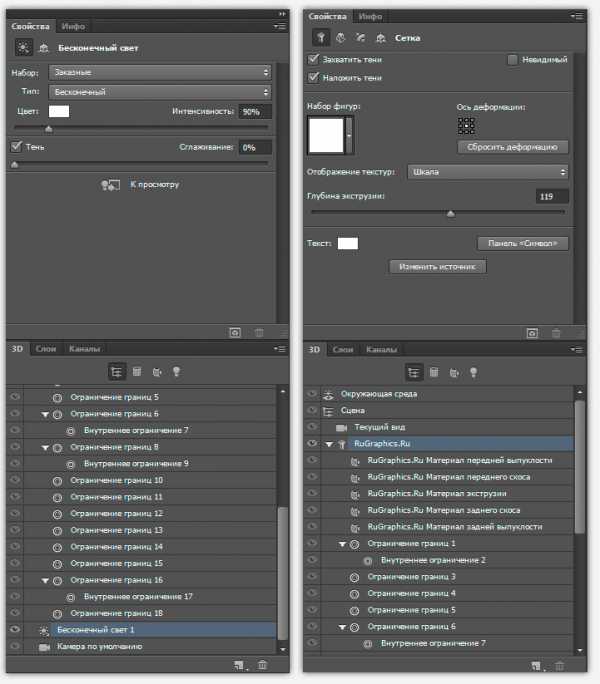Filter by lights in left 3D panel
The image size is (600, 684).
tap(177, 371)
